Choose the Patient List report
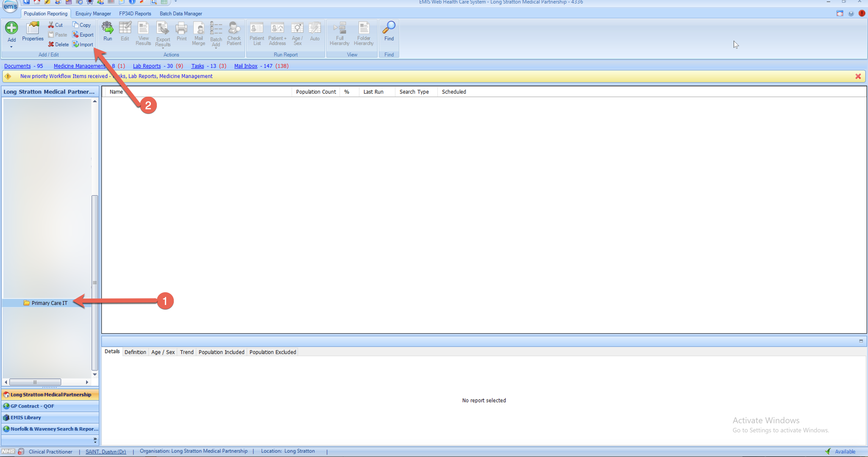Screen dimensions: 868x457 coord(257,33)
